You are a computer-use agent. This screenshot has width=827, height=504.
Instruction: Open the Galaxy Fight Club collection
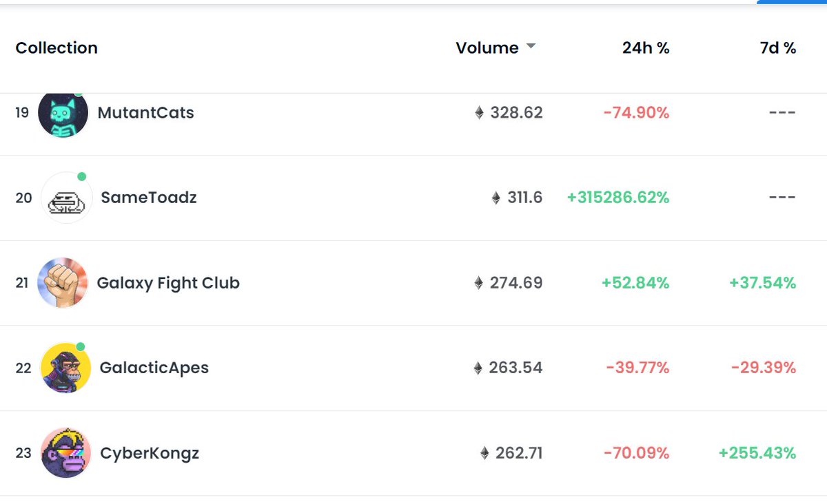tap(168, 283)
